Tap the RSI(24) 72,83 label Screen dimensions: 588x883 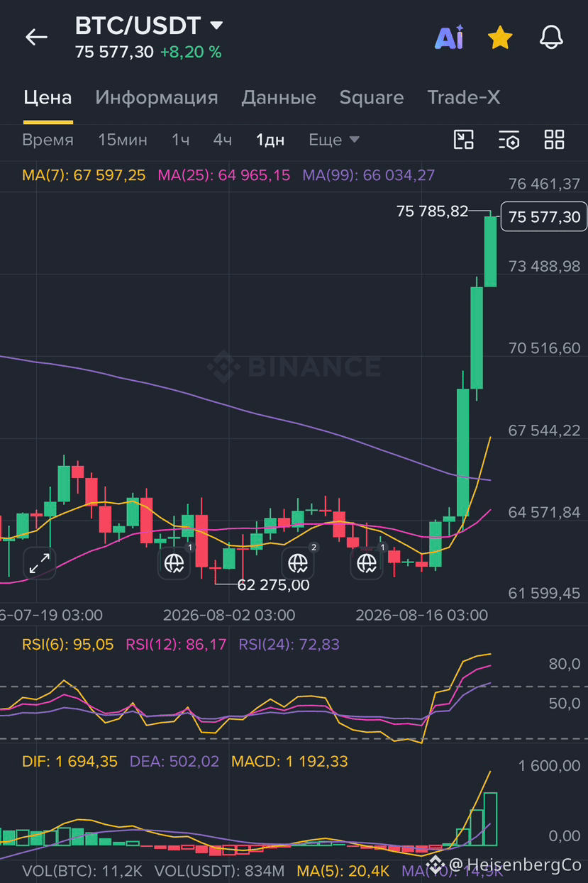[x=289, y=644]
